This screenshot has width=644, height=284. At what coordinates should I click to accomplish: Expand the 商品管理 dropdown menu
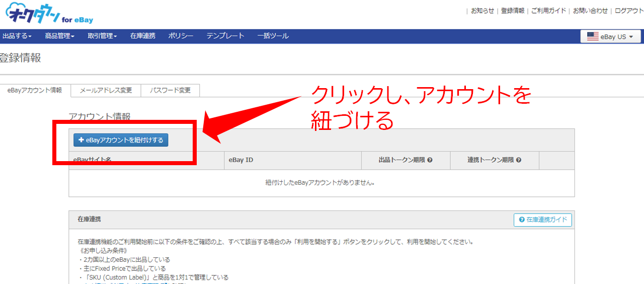[59, 36]
